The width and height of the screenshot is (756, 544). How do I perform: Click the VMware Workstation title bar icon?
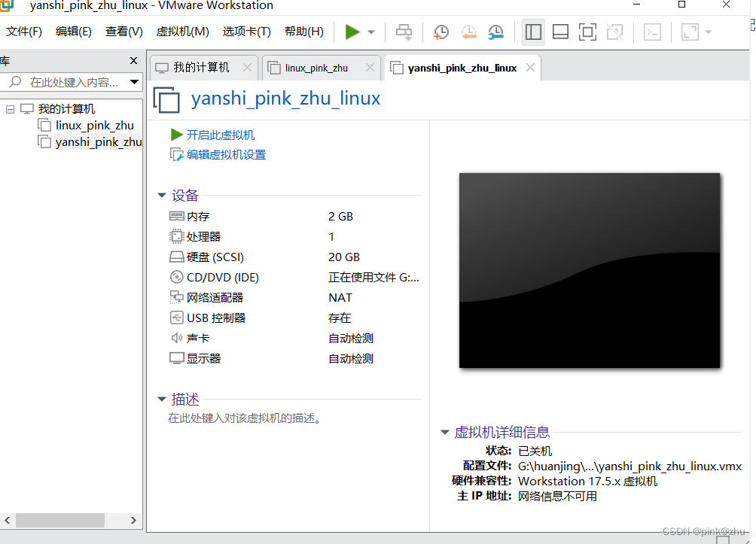point(7,5)
